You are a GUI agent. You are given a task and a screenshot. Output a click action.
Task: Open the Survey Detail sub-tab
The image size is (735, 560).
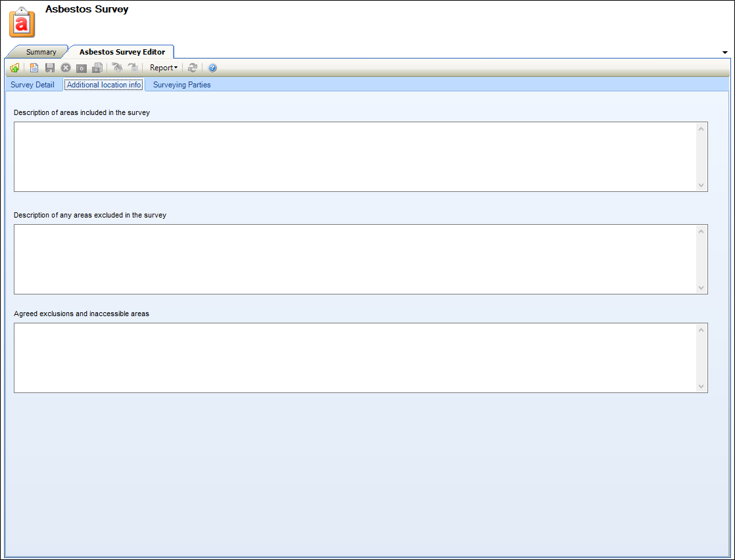(x=32, y=85)
